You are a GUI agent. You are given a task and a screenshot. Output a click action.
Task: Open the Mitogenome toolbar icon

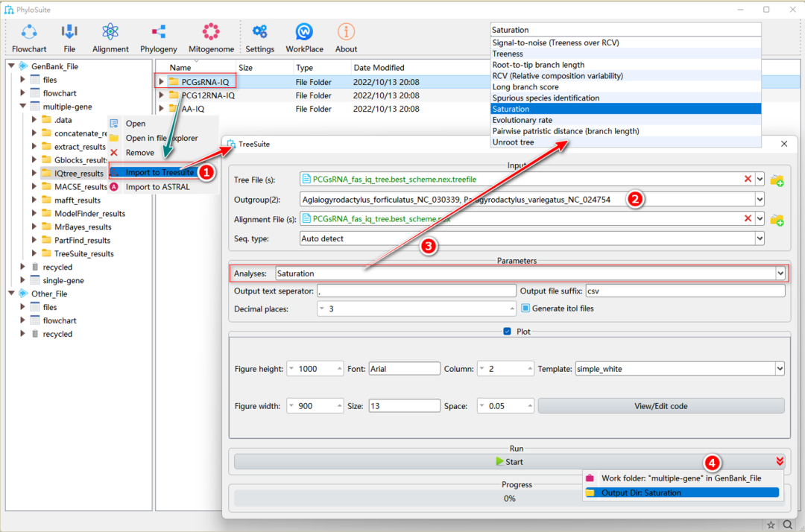(211, 32)
